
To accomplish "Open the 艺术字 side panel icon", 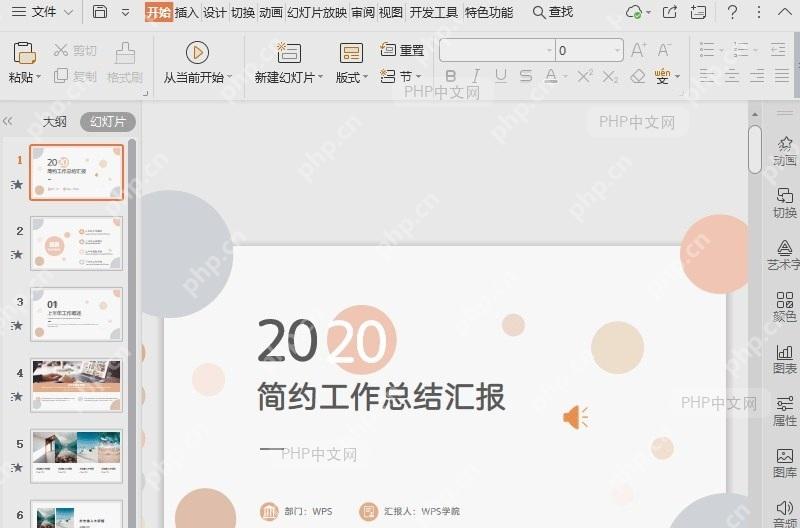I will [784, 255].
